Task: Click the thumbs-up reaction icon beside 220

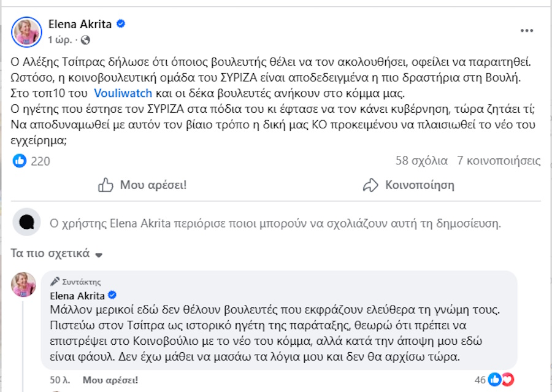Action: (x=19, y=161)
